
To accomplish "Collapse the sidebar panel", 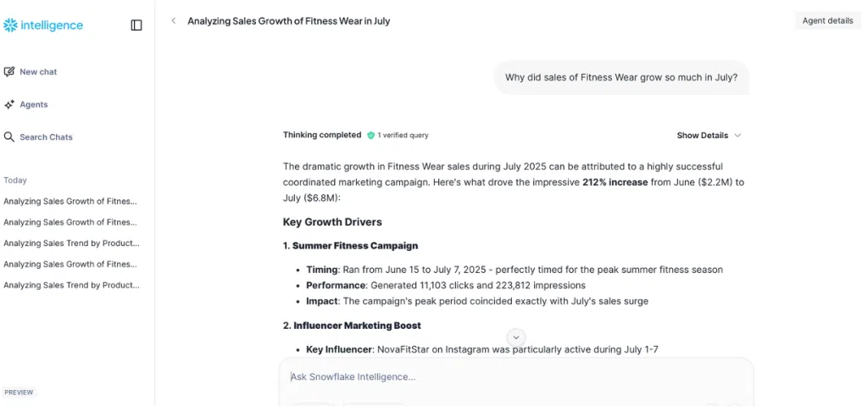I will tap(136, 25).
